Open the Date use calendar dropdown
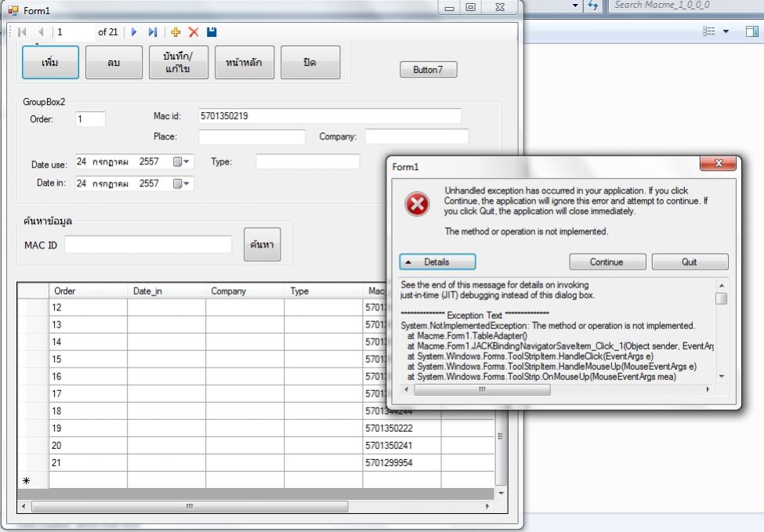Viewport: 764px width, 532px height. (x=182, y=161)
